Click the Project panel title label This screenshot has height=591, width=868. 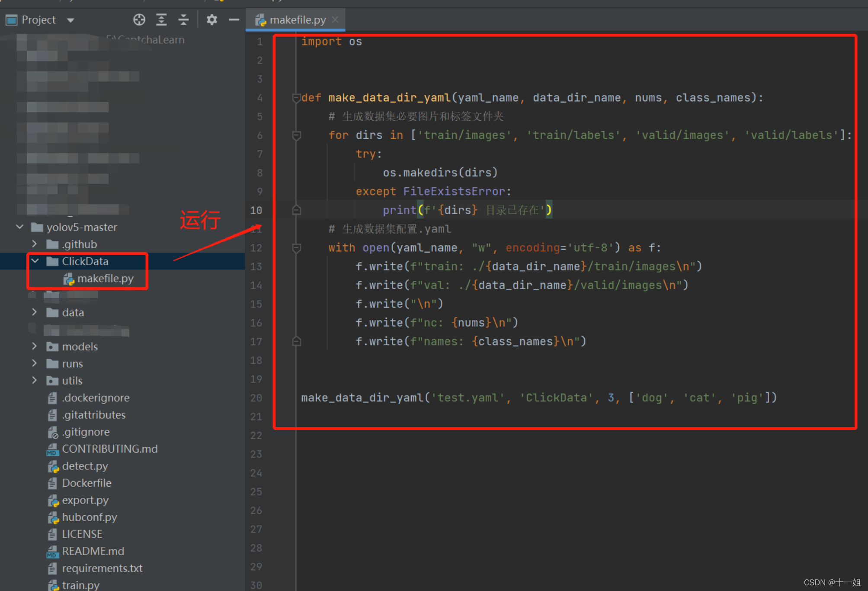point(38,20)
